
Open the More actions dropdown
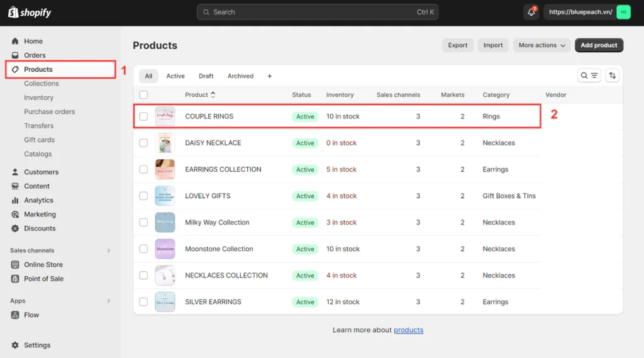coord(542,45)
